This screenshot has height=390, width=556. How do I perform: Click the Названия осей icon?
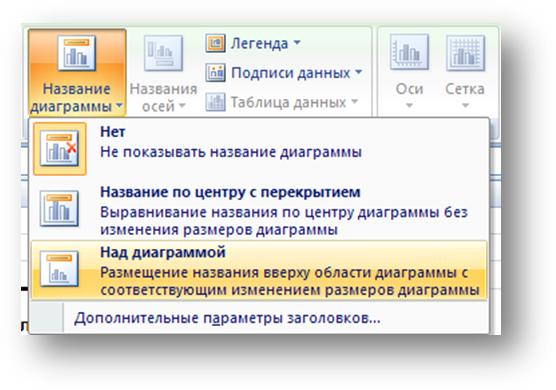point(163,53)
